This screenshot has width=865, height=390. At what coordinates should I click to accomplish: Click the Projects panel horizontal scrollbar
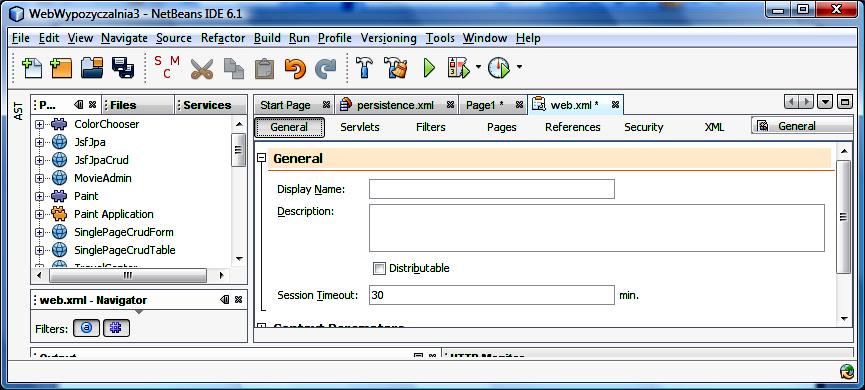click(x=127, y=275)
